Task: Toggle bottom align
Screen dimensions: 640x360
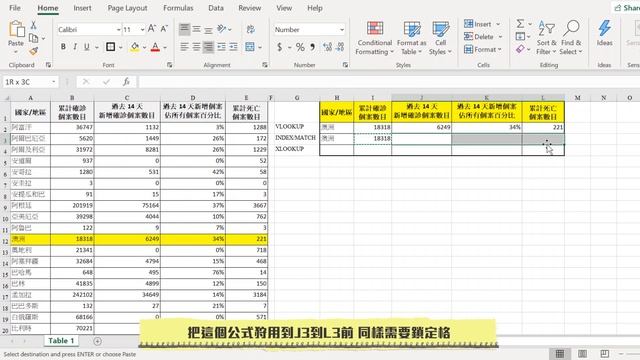Action: point(208,29)
